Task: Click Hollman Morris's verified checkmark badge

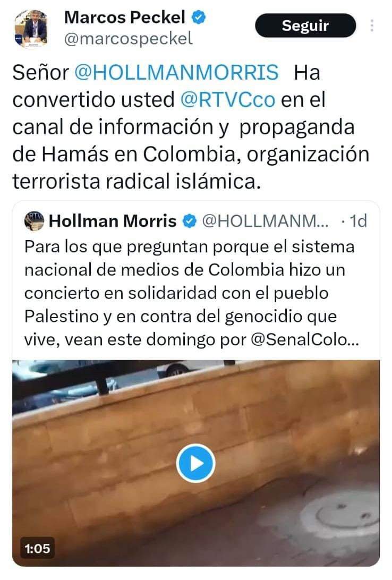Action: (x=190, y=221)
